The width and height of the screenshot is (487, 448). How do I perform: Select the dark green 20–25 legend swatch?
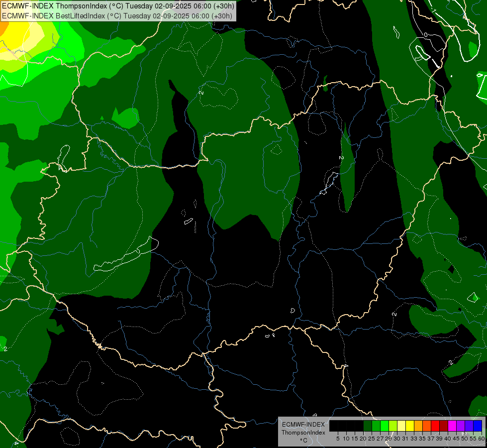tap(368, 426)
